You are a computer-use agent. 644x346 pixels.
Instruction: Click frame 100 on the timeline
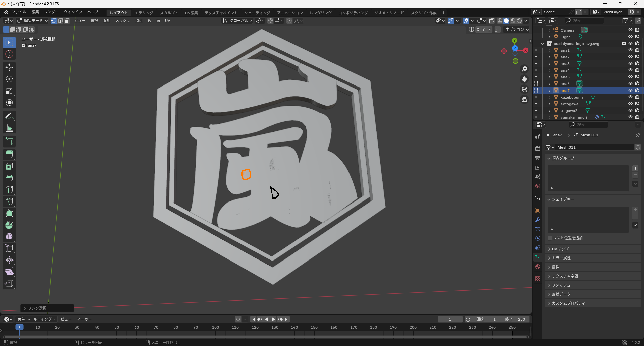(x=215, y=327)
